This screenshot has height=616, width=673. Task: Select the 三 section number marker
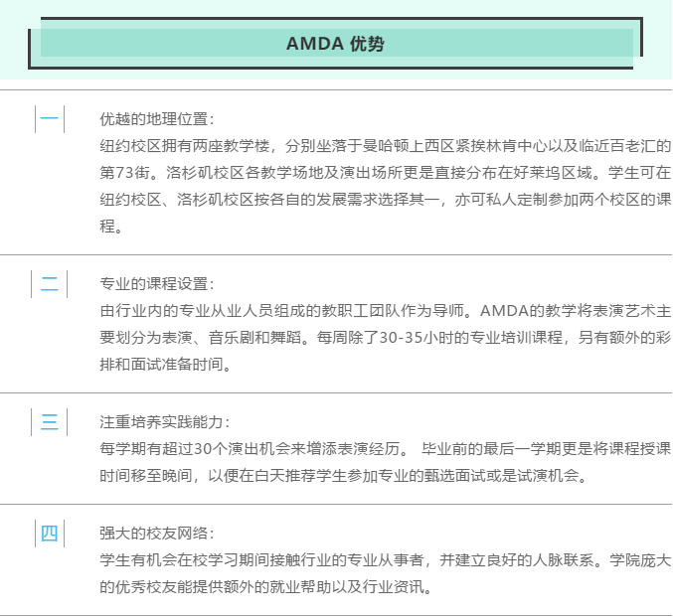coord(50,422)
